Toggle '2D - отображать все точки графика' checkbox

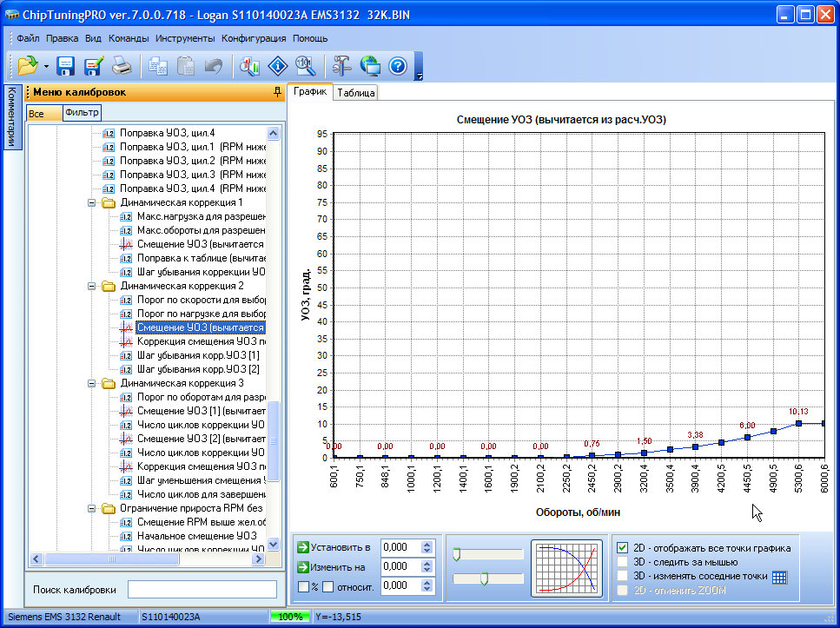tap(622, 548)
